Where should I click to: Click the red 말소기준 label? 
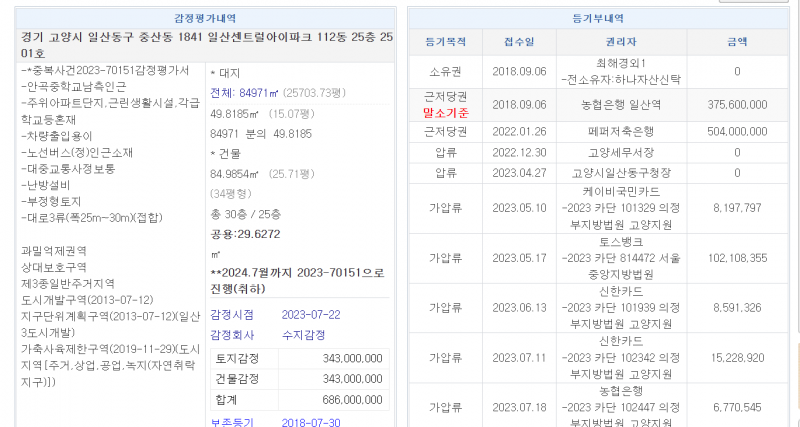click(x=446, y=113)
